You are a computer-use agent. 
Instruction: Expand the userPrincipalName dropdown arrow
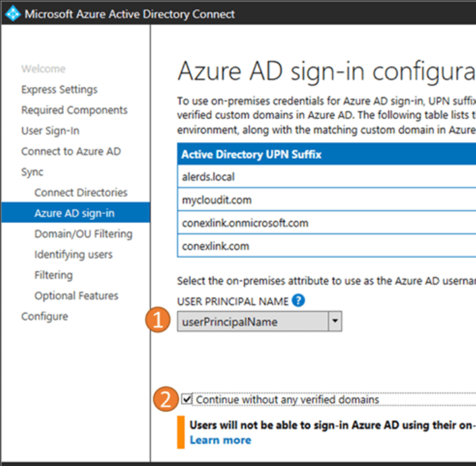[x=335, y=321]
